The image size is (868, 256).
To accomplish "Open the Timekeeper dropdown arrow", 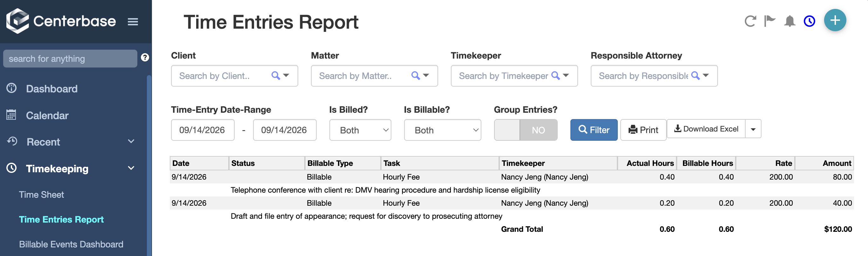I will click(566, 75).
